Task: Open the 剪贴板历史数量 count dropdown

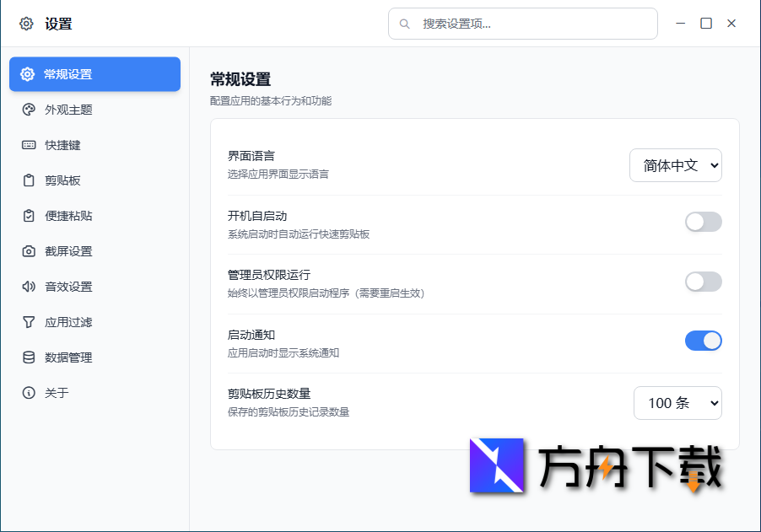Action: 677,403
